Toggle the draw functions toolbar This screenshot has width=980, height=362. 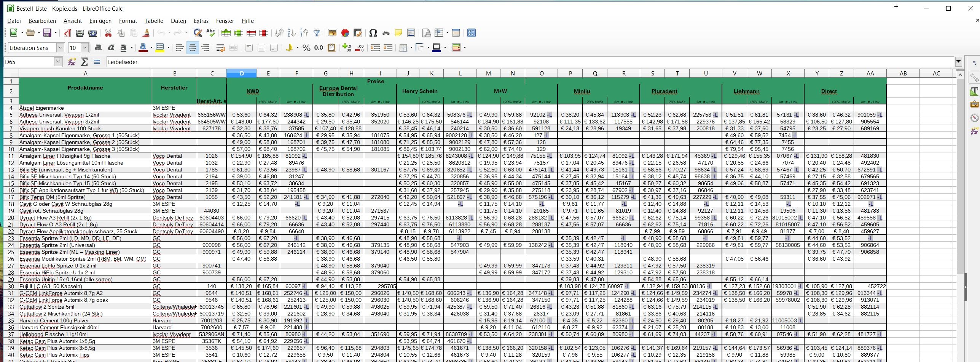point(472,33)
